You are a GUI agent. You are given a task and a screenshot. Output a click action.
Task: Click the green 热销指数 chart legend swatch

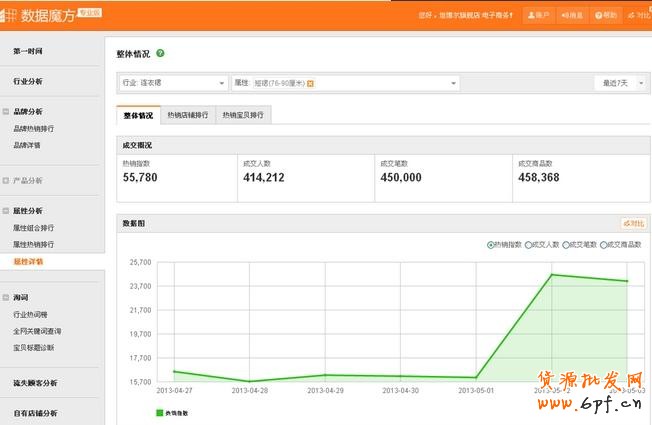point(159,412)
